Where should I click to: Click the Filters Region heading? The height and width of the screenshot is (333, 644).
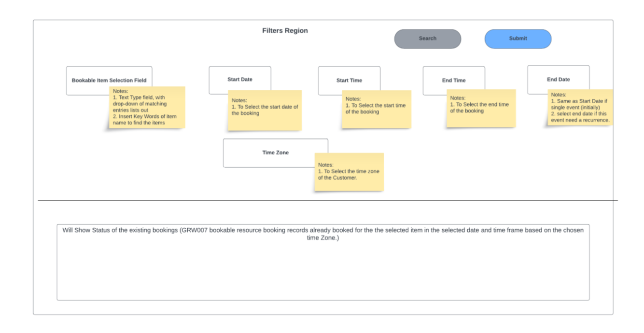pyautogui.click(x=285, y=31)
